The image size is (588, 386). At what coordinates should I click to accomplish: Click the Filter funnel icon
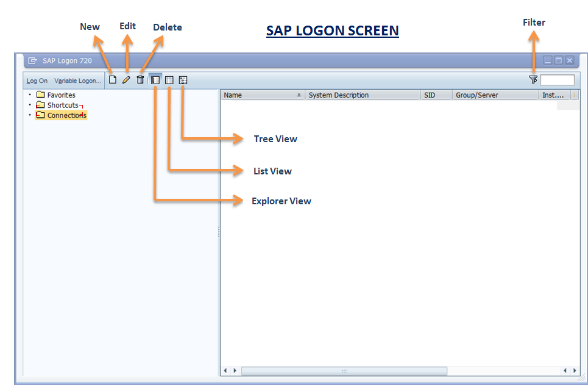coord(533,79)
